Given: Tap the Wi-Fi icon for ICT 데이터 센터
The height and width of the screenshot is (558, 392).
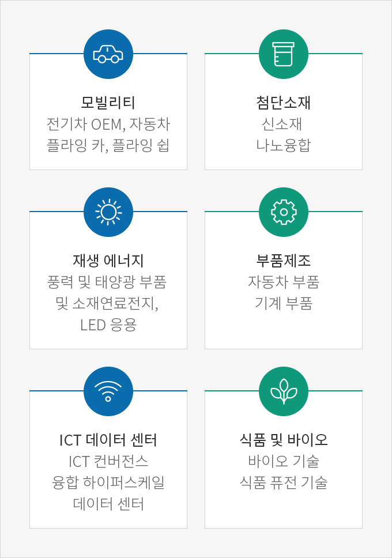Looking at the screenshot, I should point(108,391).
